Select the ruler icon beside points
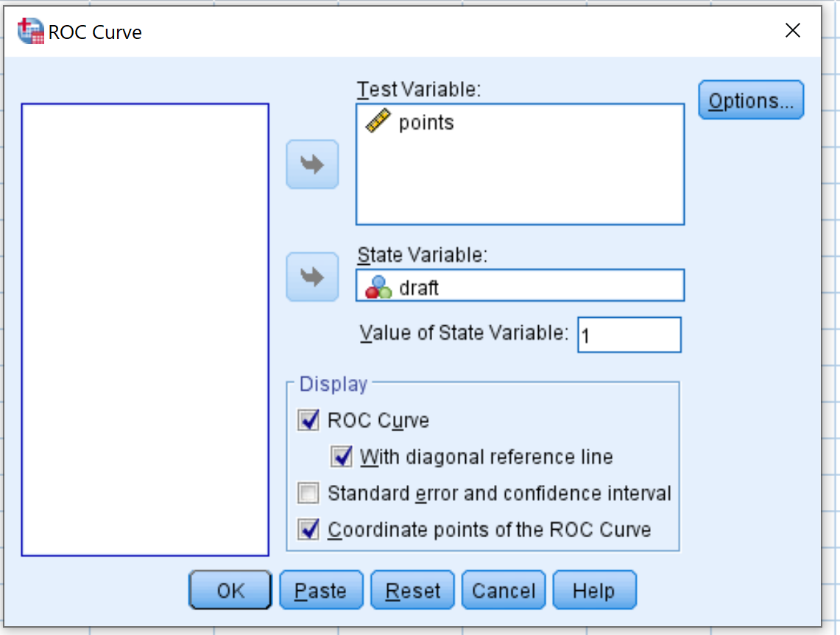The image size is (840, 635). pos(378,121)
